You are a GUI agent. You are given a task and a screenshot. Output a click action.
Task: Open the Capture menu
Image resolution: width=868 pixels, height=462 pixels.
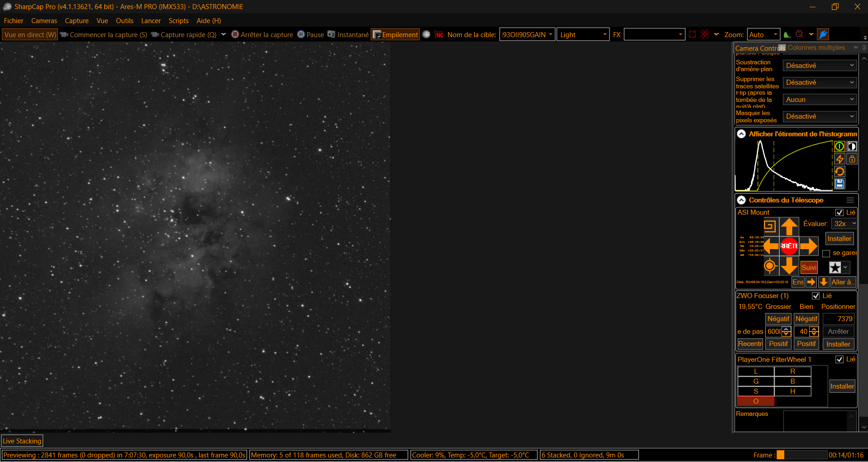[76, 21]
